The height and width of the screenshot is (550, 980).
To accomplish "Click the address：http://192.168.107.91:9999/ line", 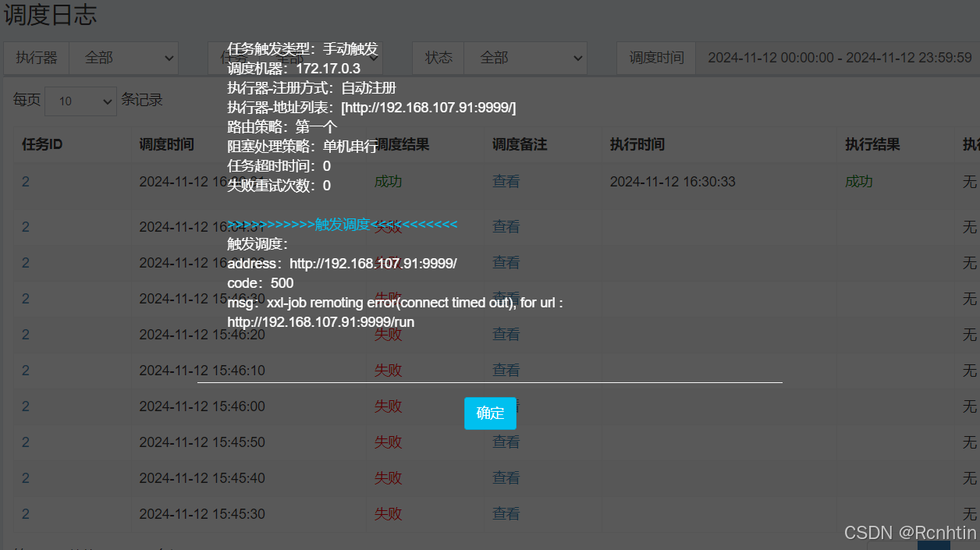I will pos(342,264).
